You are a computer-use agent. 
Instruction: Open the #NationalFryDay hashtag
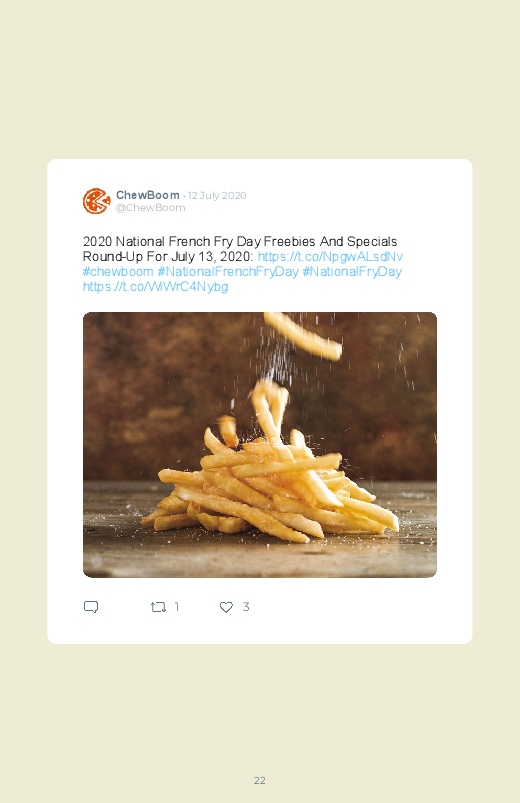pyautogui.click(x=352, y=271)
